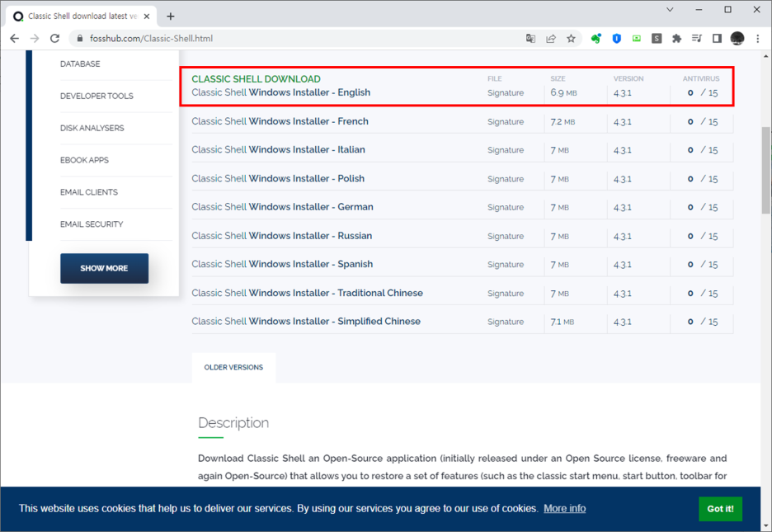Image resolution: width=772 pixels, height=532 pixels.
Task: Click the page vertical scrollbar thumb
Action: pyautogui.click(x=766, y=170)
